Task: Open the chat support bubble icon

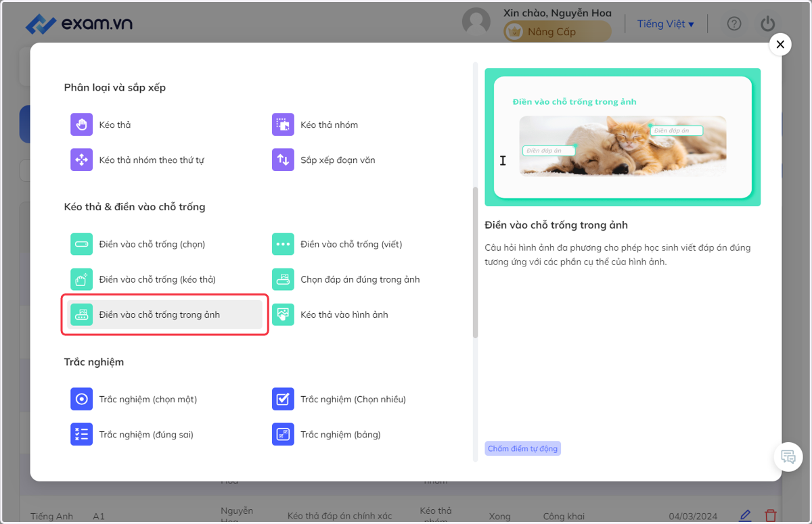Action: point(788,456)
